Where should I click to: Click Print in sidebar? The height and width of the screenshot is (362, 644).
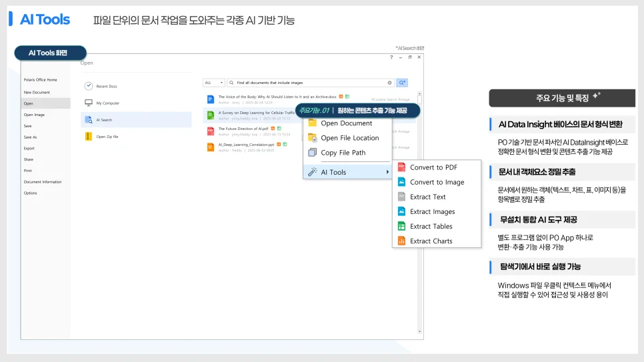(27, 171)
